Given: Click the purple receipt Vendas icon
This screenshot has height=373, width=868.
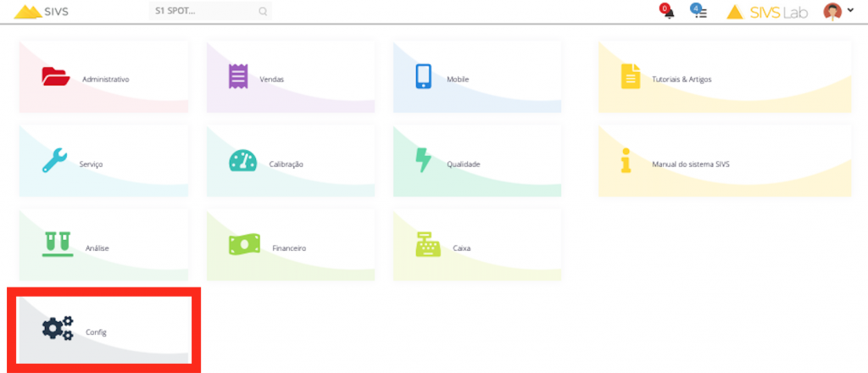Looking at the screenshot, I should pos(238,76).
